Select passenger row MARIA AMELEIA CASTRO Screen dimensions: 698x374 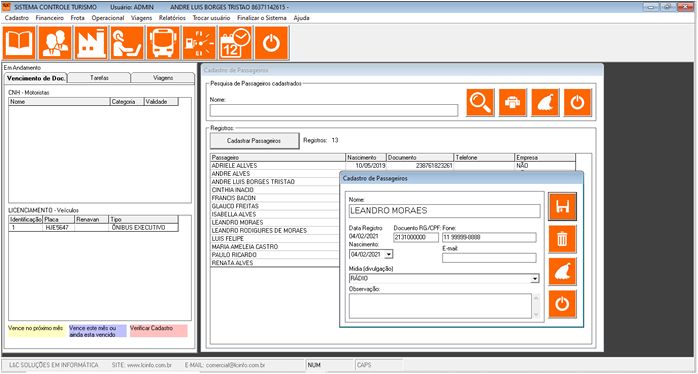click(x=275, y=247)
